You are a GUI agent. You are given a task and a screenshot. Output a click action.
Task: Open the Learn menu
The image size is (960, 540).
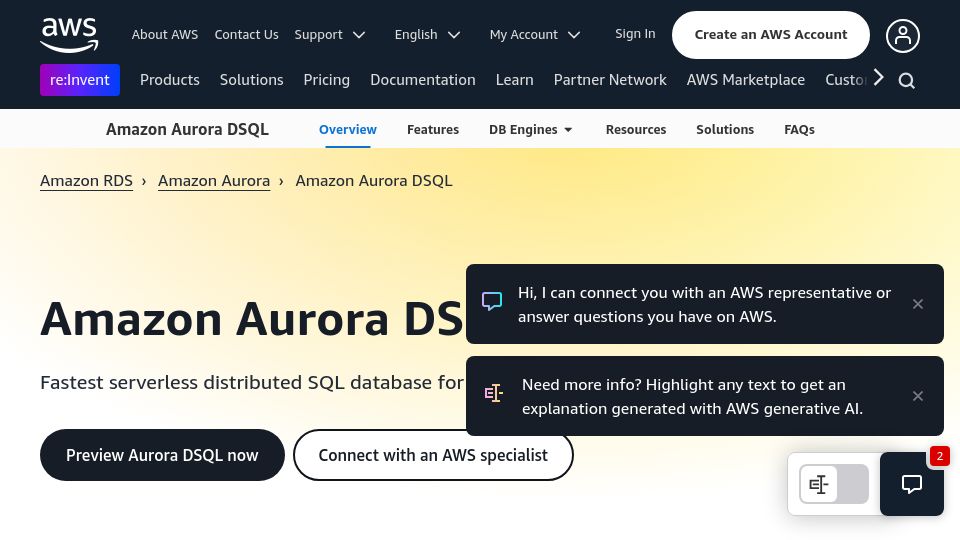pos(514,80)
